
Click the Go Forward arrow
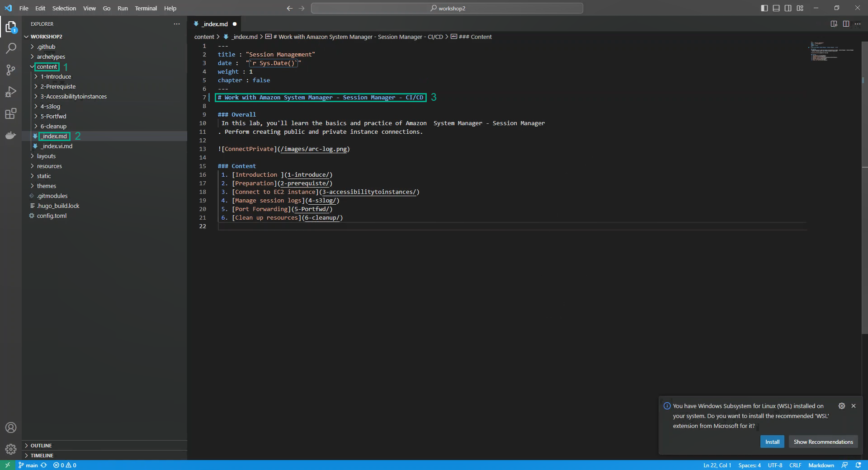(x=302, y=8)
